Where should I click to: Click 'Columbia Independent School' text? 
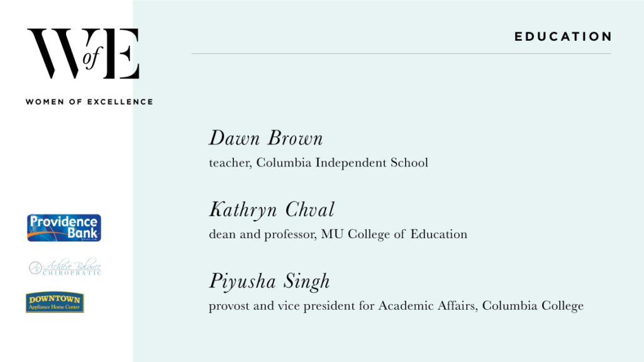pyautogui.click(x=343, y=163)
